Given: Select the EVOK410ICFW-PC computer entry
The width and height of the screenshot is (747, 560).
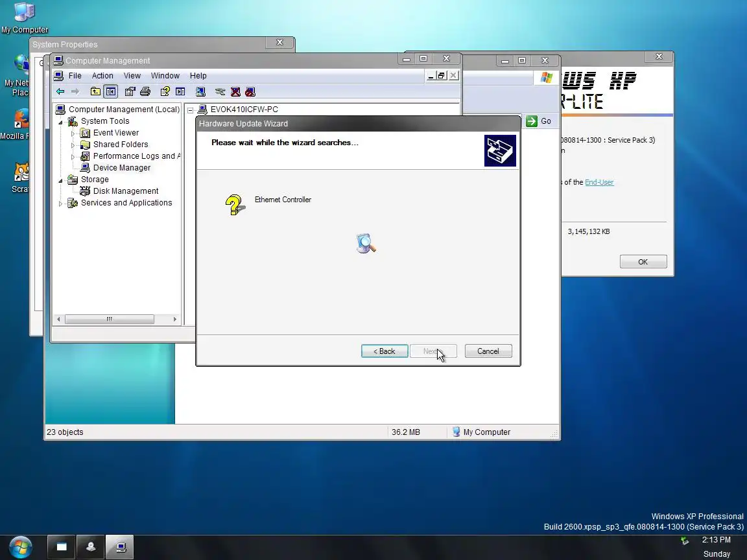Looking at the screenshot, I should point(244,109).
